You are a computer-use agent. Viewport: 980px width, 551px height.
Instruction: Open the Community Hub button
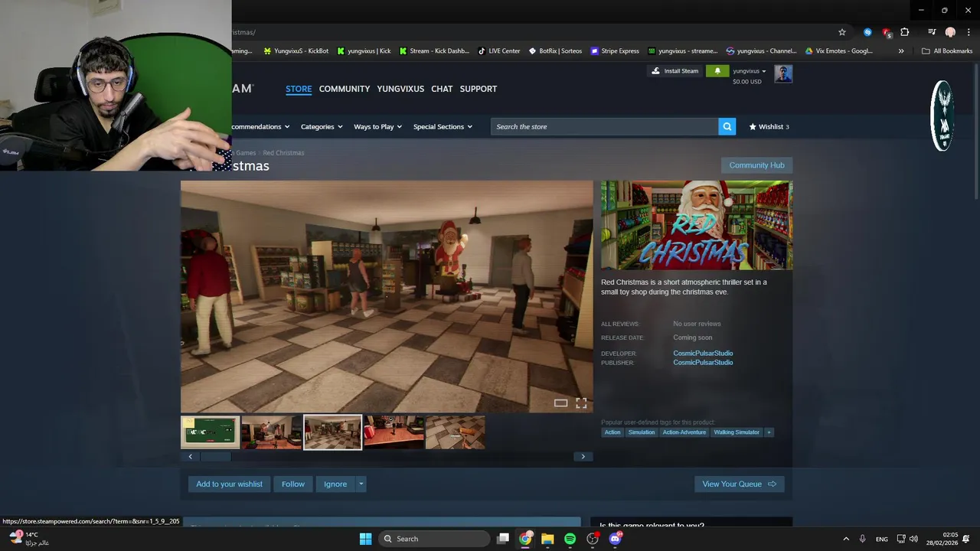756,165
